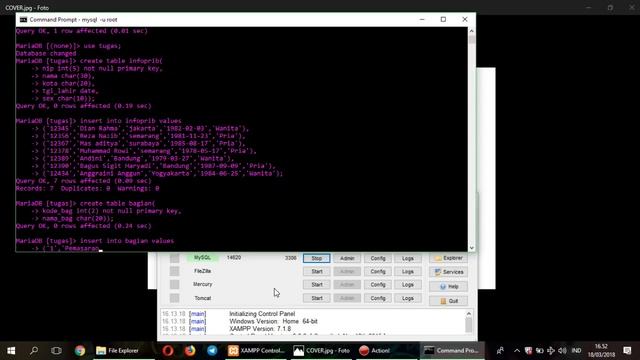Click the Mercury module label
Viewport: 640px width, 360px height.
[x=202, y=284]
